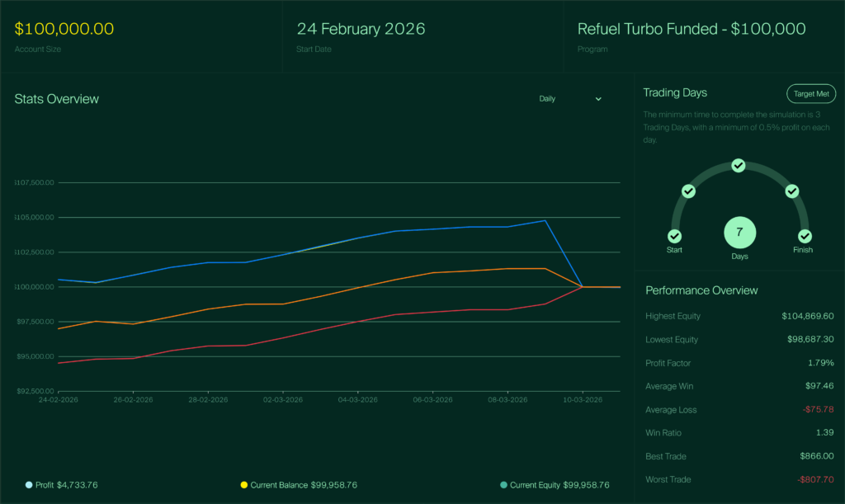Click the Start checkmark on the gauge

(675, 237)
